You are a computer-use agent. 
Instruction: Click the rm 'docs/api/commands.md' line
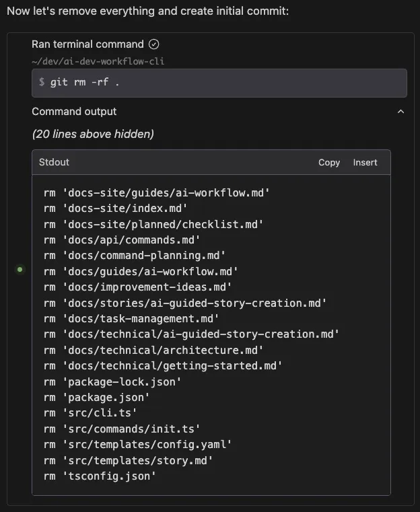coord(122,240)
